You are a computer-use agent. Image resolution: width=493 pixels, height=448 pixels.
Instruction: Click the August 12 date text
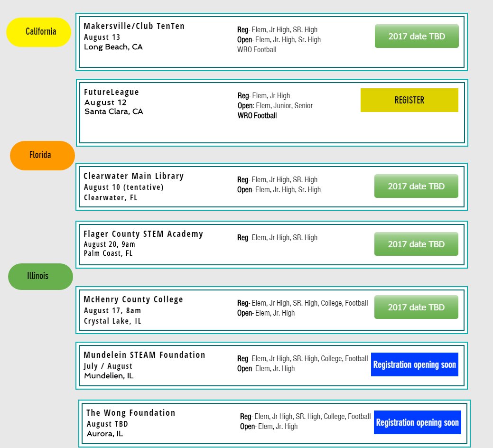tap(105, 103)
